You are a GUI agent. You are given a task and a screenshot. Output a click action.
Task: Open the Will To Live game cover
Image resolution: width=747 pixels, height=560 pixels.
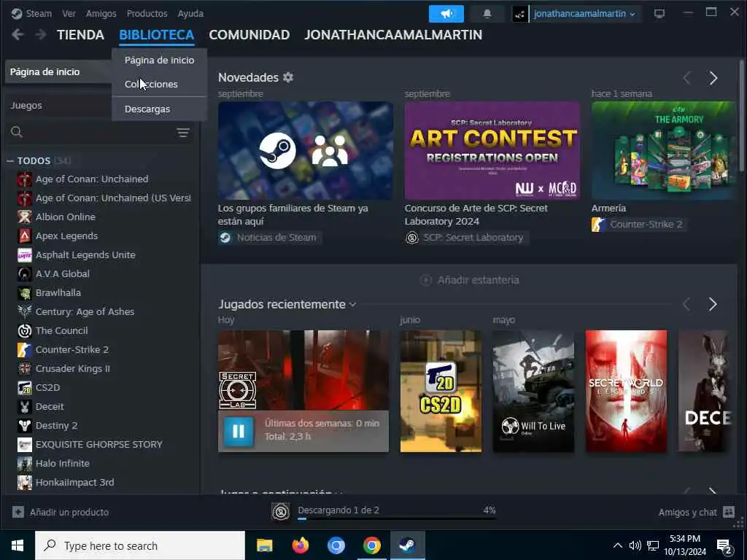[533, 391]
